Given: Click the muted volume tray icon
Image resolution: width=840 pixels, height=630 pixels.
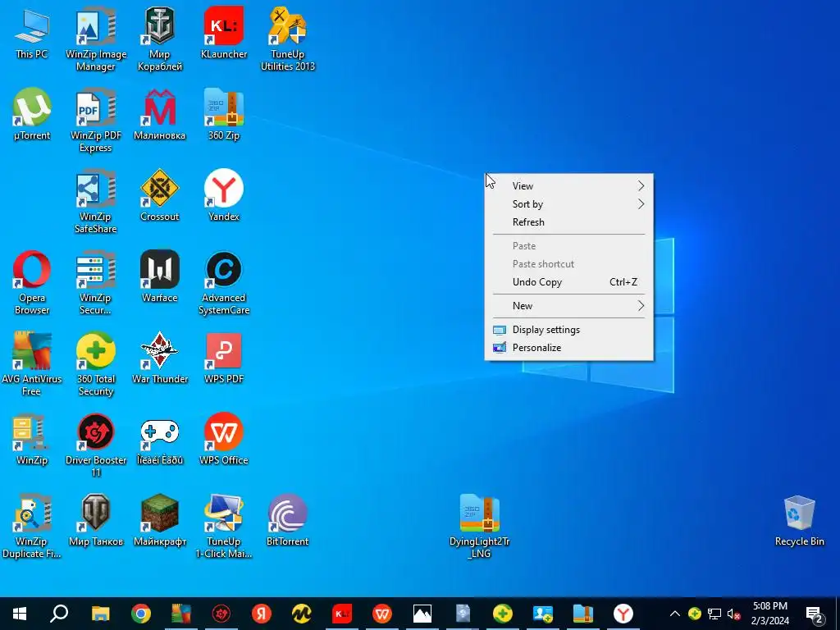Looking at the screenshot, I should (733, 614).
